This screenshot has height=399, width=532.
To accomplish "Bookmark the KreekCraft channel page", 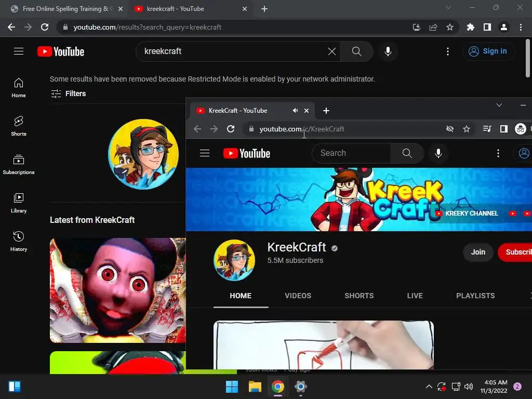I will (467, 129).
